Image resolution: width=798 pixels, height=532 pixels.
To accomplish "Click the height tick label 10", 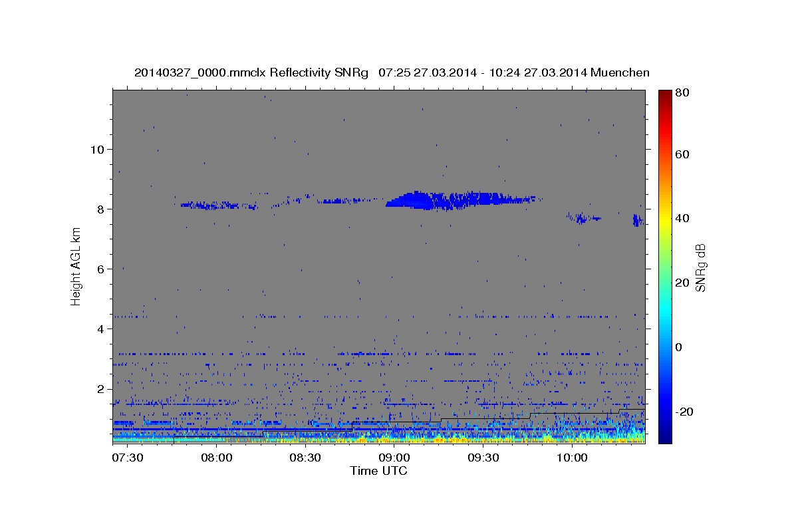I will tap(97, 149).
